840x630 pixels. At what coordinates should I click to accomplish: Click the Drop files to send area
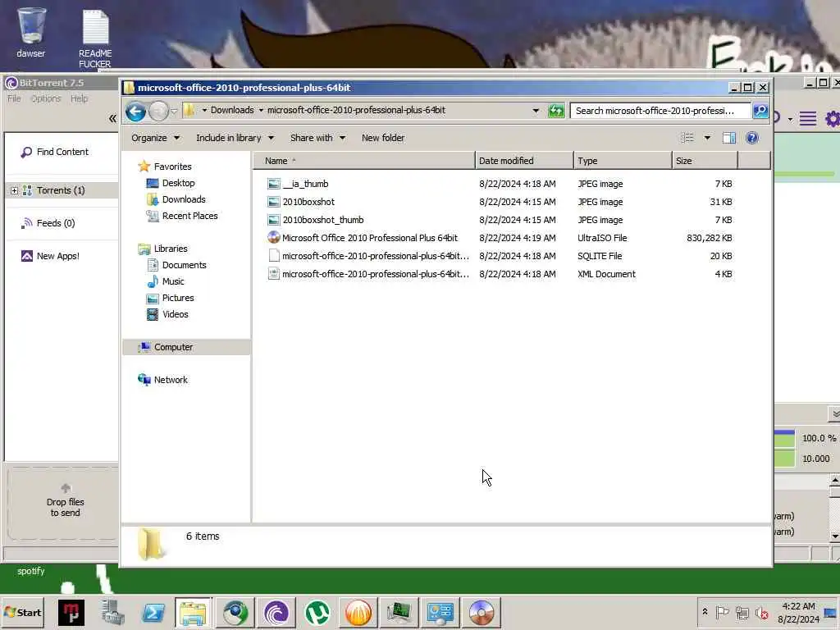pyautogui.click(x=65, y=502)
